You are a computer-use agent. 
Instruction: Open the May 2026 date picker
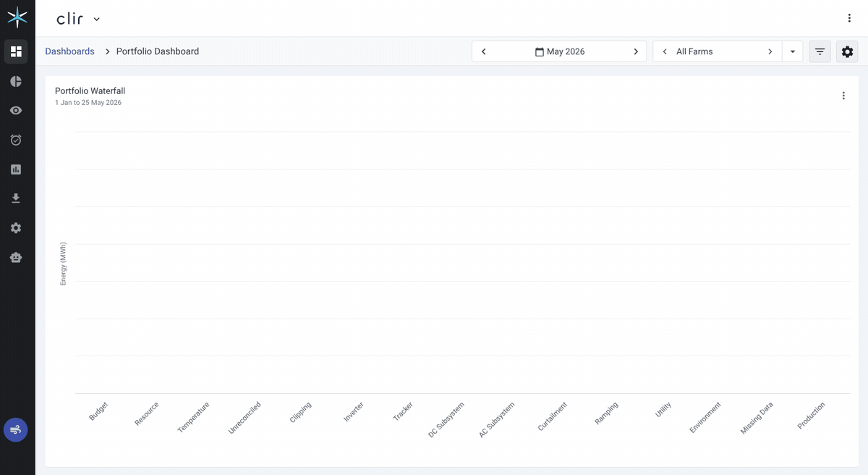[560, 51]
